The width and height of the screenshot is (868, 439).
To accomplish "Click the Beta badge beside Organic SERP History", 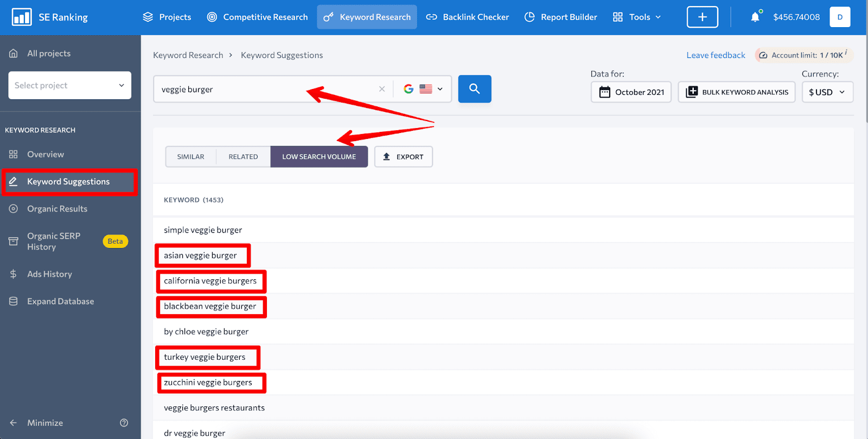I will tap(116, 241).
